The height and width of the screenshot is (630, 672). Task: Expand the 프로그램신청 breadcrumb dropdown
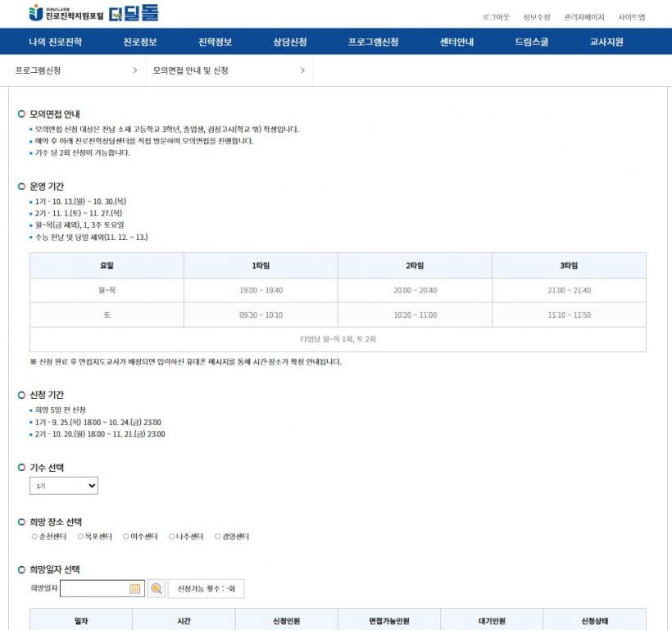[x=76, y=70]
